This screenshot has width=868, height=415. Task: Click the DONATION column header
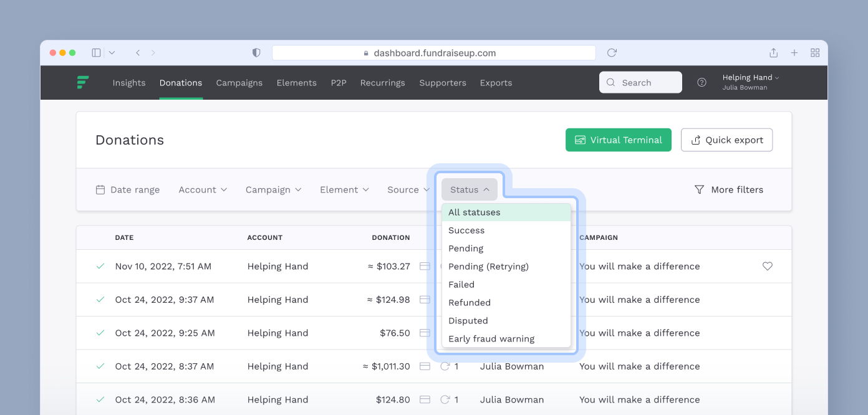[x=391, y=237]
